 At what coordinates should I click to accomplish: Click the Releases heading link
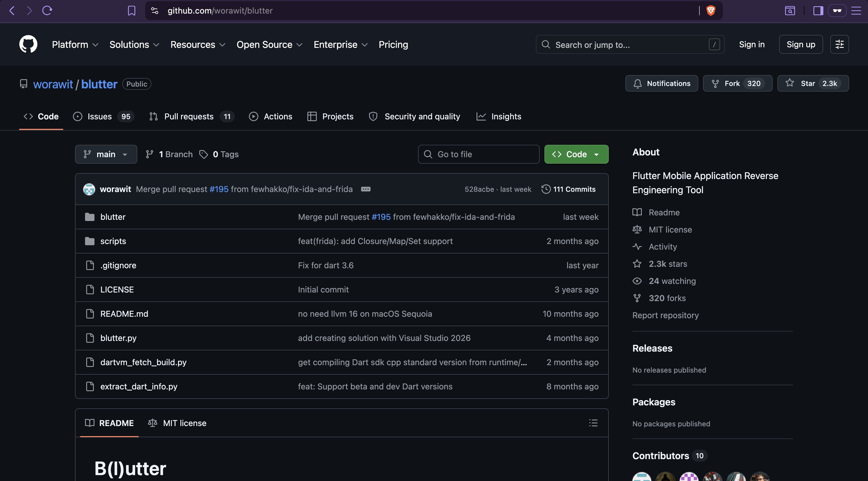(652, 348)
